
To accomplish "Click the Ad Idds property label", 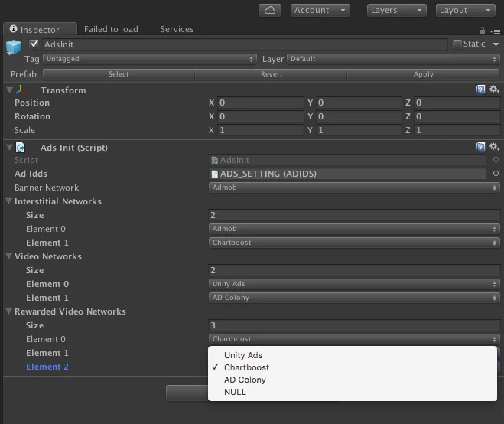I will pos(31,174).
